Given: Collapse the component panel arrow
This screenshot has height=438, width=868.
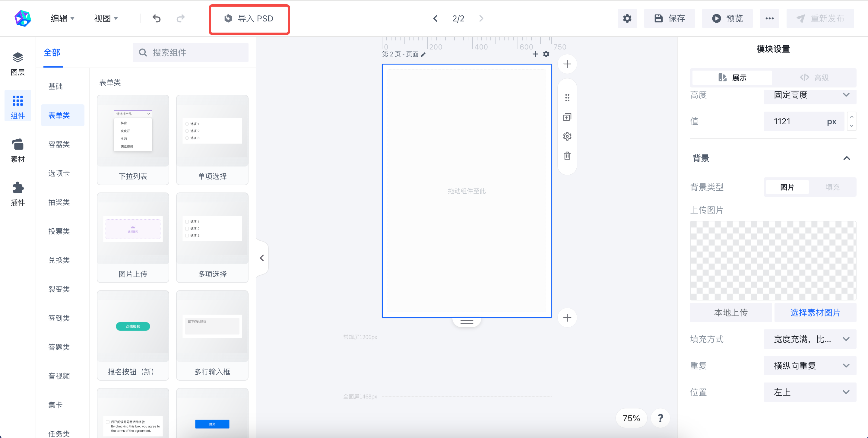Looking at the screenshot, I should [x=262, y=258].
